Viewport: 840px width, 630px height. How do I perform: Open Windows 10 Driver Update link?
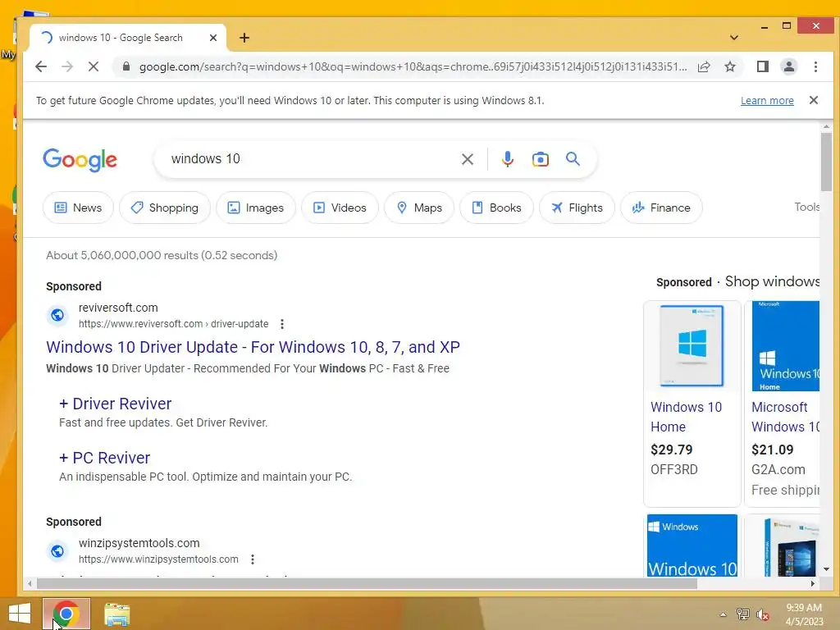(x=253, y=347)
